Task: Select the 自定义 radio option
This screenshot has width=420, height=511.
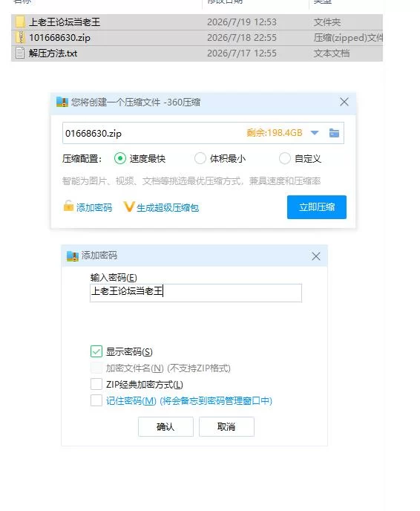Action: click(x=284, y=158)
